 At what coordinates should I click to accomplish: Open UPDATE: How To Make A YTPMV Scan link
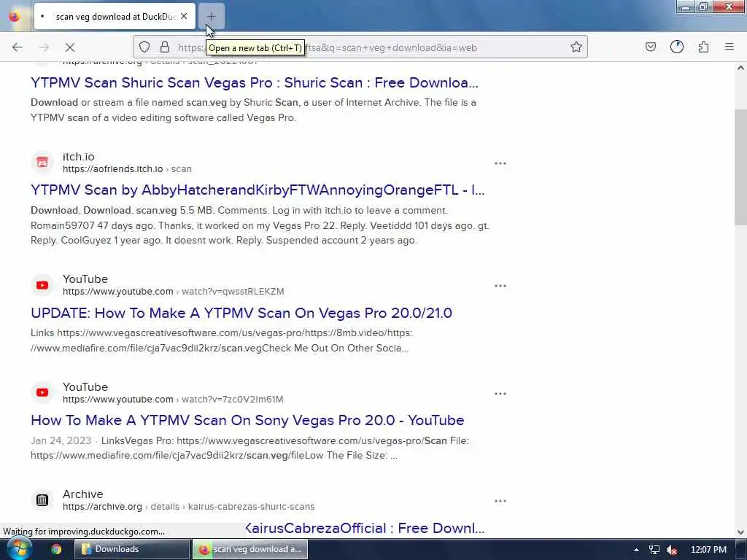[241, 313]
